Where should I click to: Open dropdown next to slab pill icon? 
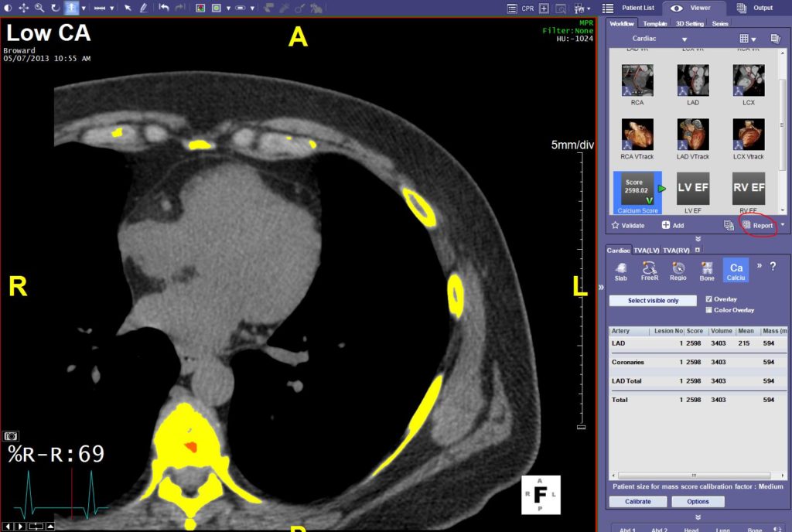point(252,8)
